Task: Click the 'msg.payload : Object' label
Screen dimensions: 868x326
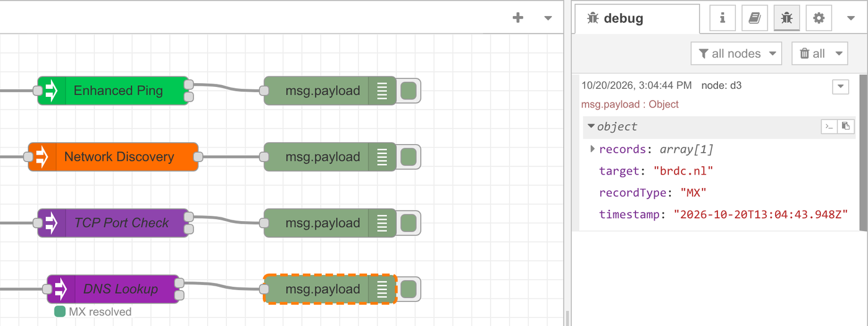Action: [630, 104]
